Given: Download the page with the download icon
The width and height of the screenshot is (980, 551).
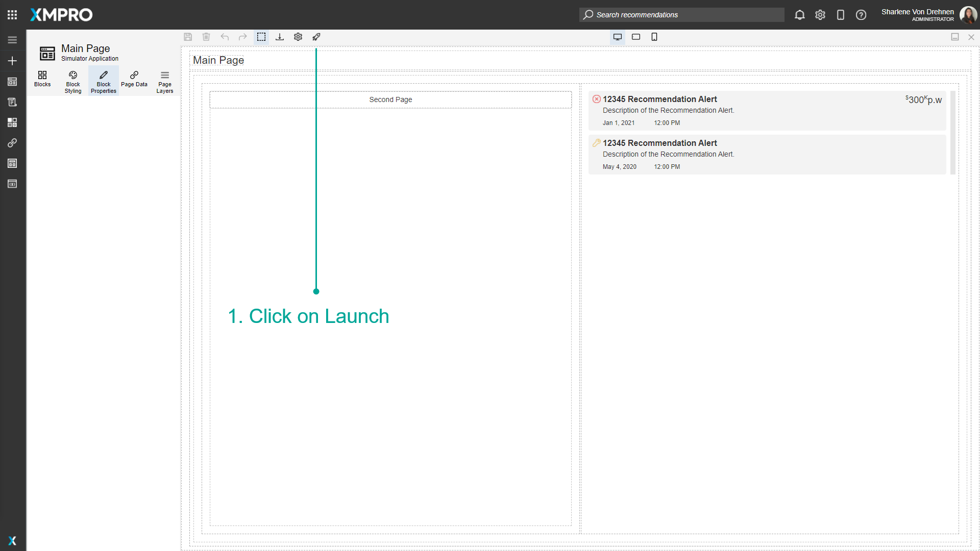Looking at the screenshot, I should (x=279, y=37).
